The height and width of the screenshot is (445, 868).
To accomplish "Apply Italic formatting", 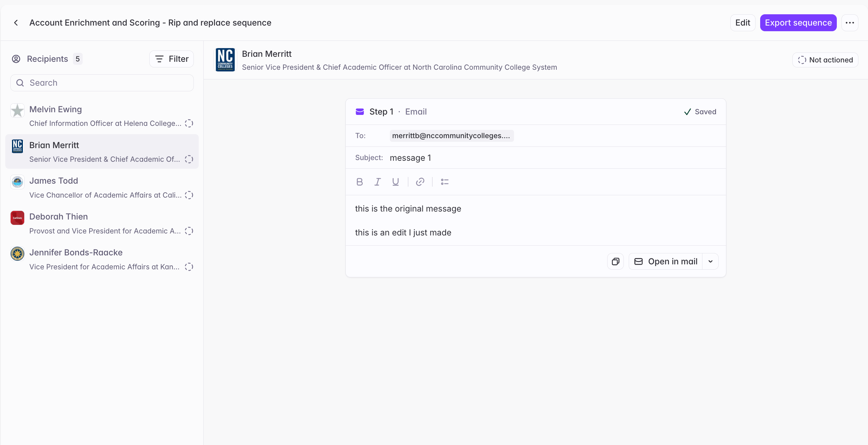I will click(377, 182).
